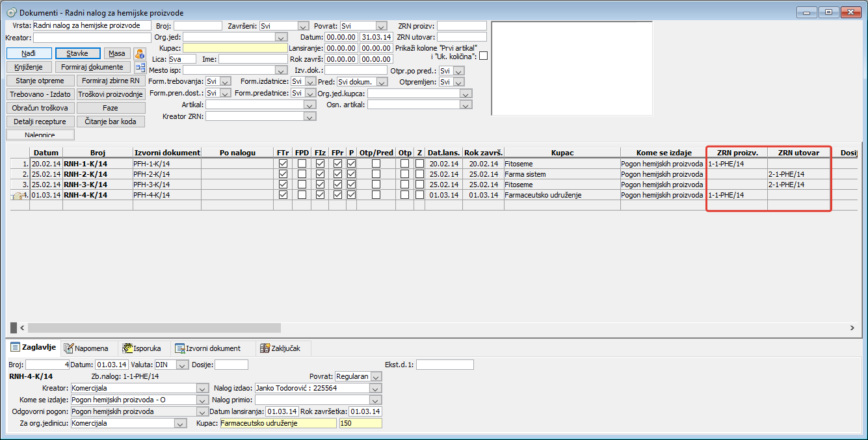
Task: Open the Otpremljen dropdown
Action: [x=460, y=82]
